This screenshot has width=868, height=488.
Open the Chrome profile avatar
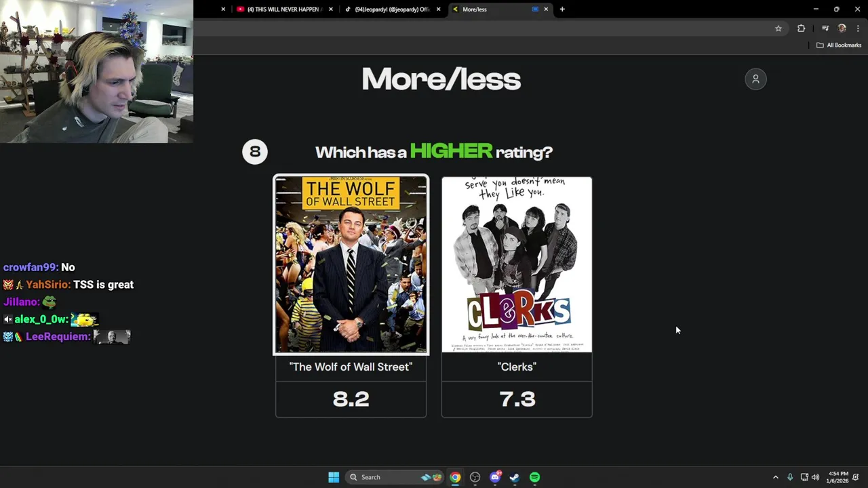pos(842,28)
